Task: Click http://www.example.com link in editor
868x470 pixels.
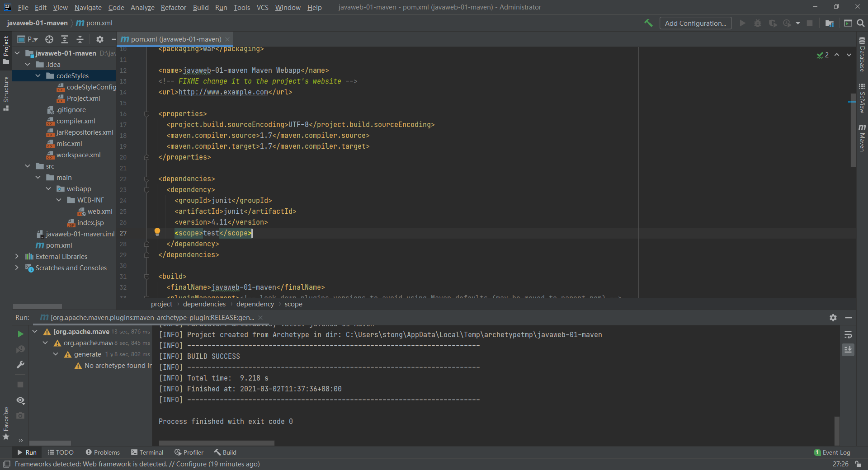Action: pos(223,92)
